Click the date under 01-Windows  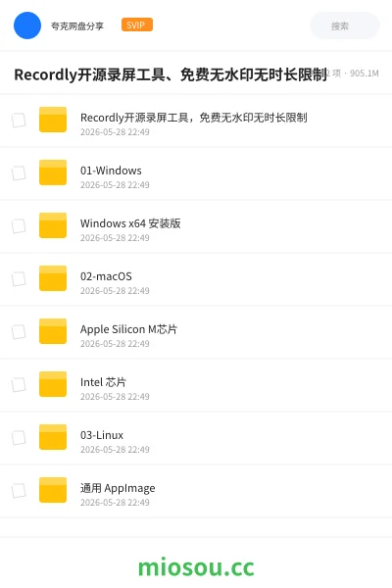click(x=115, y=185)
